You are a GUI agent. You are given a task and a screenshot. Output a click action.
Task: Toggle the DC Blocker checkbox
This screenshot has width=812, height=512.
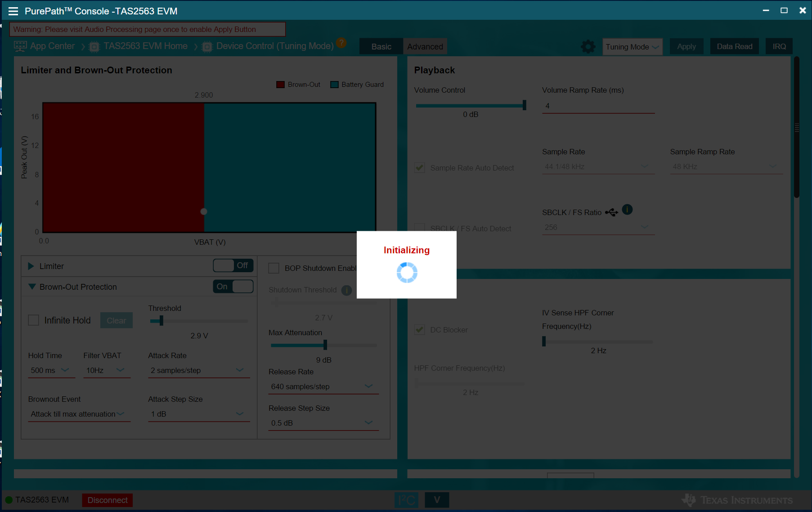[x=420, y=330]
